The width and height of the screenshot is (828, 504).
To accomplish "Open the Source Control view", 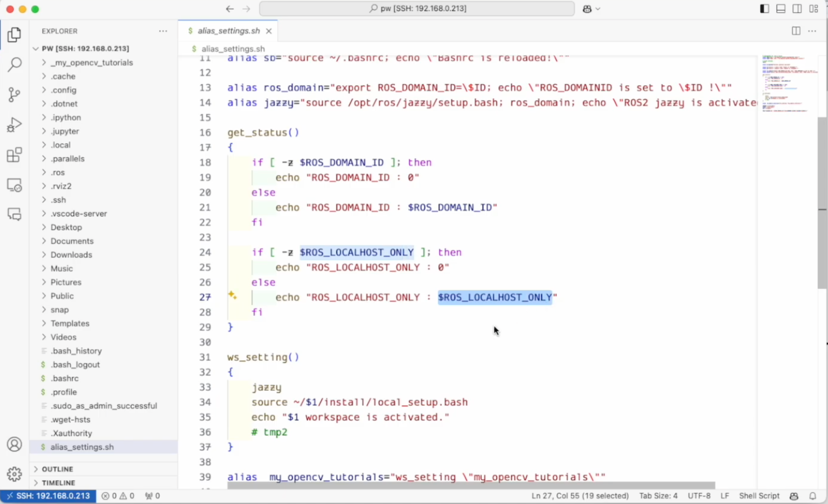I will pos(14,95).
